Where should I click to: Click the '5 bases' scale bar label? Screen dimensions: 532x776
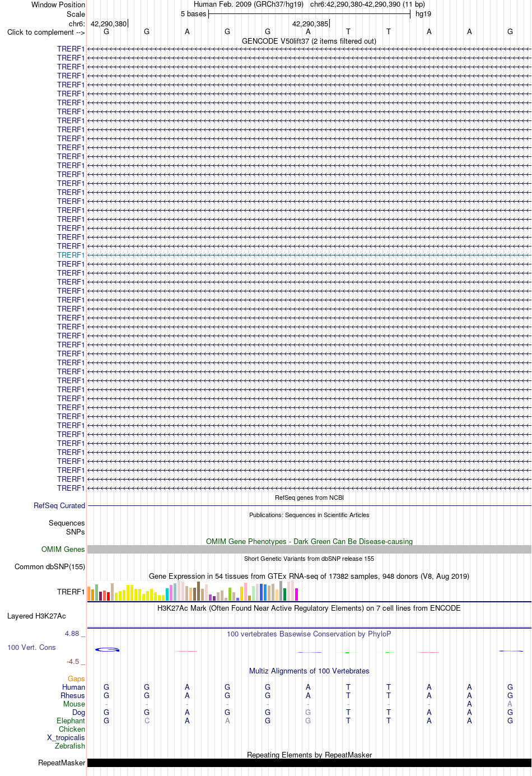click(x=194, y=13)
